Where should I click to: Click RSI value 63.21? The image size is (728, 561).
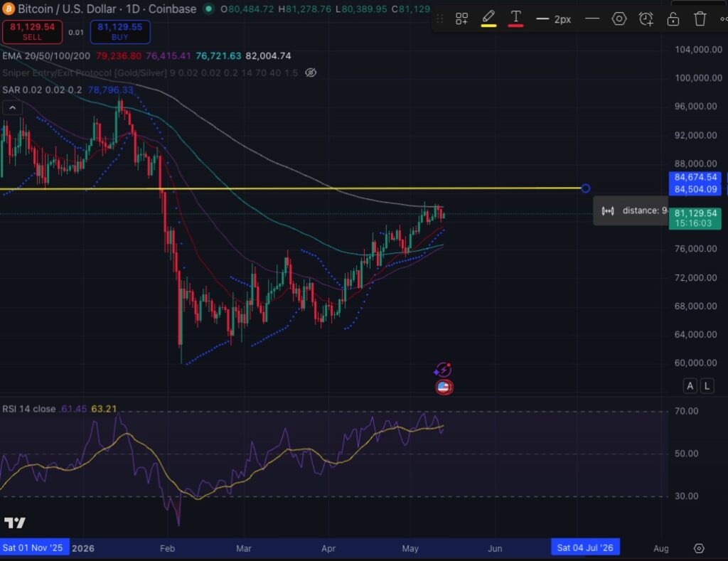(x=104, y=409)
